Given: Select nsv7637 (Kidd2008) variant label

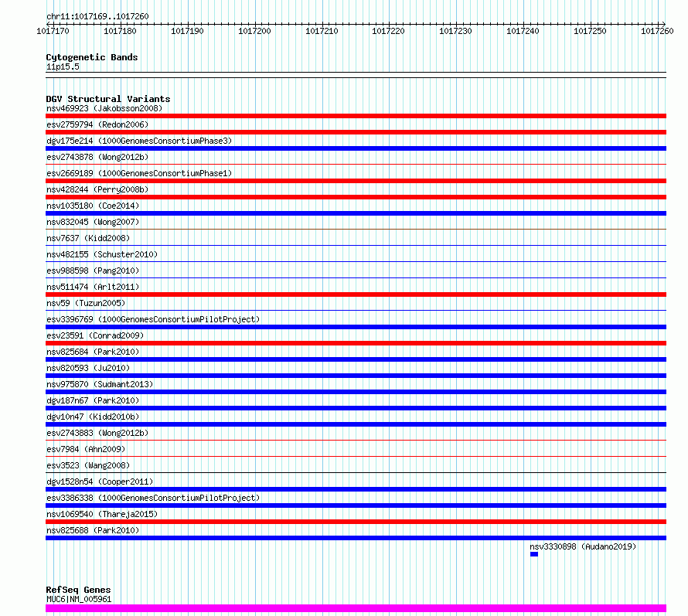Looking at the screenshot, I should click(88, 238).
